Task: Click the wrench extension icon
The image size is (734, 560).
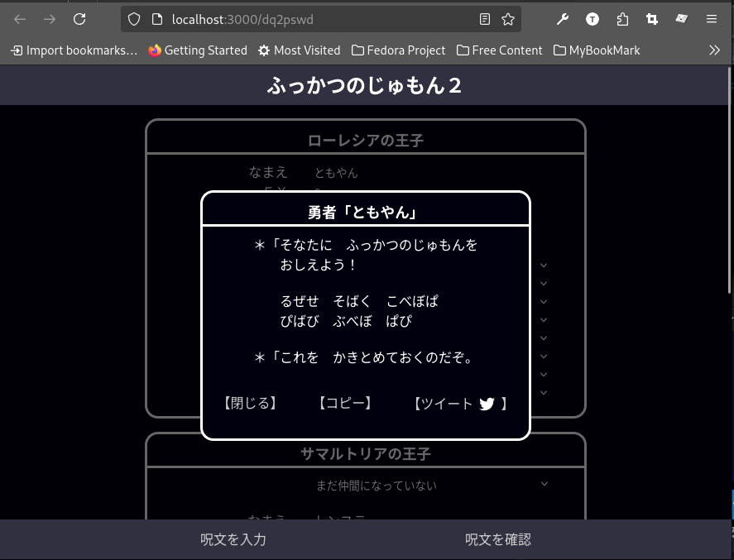Action: (563, 19)
